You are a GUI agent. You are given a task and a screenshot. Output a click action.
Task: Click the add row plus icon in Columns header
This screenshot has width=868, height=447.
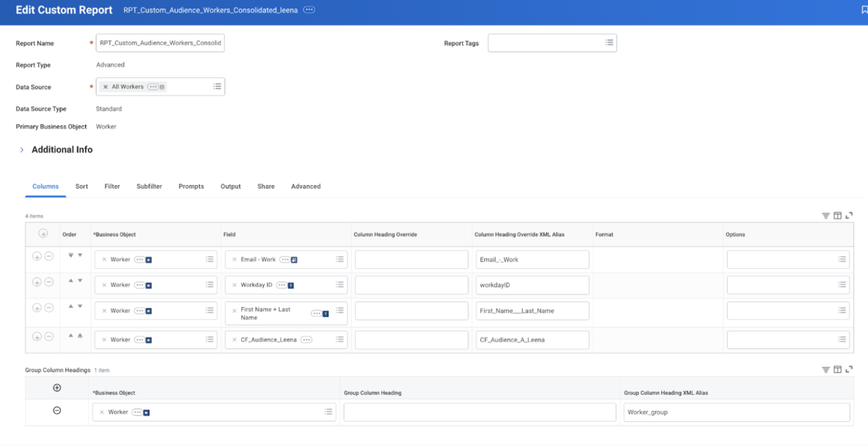(43, 234)
